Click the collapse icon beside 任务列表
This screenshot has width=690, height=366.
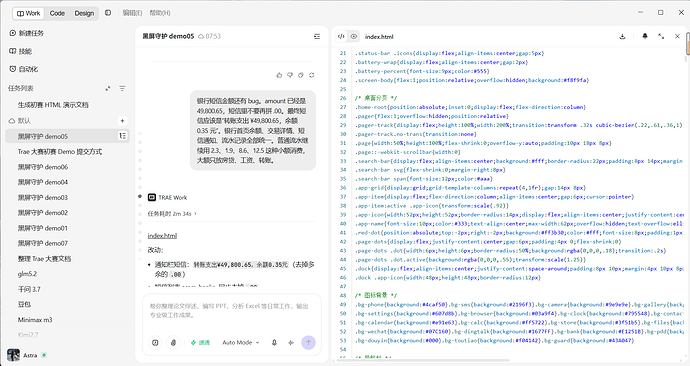pyautogui.click(x=108, y=88)
